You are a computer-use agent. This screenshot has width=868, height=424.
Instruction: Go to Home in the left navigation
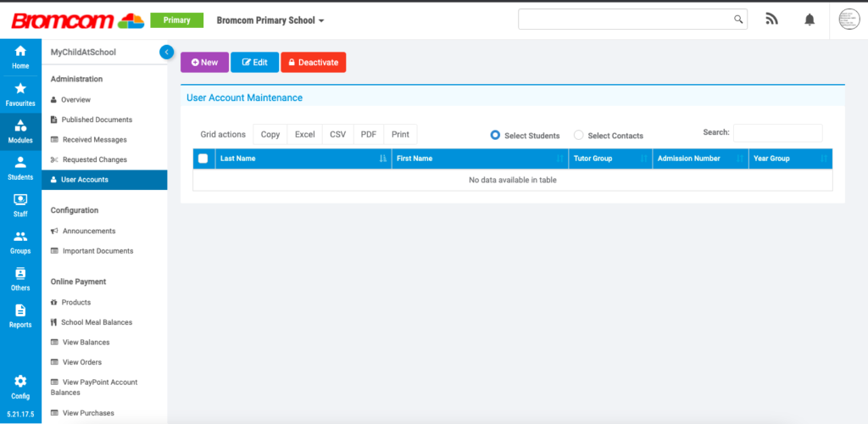pyautogui.click(x=20, y=58)
